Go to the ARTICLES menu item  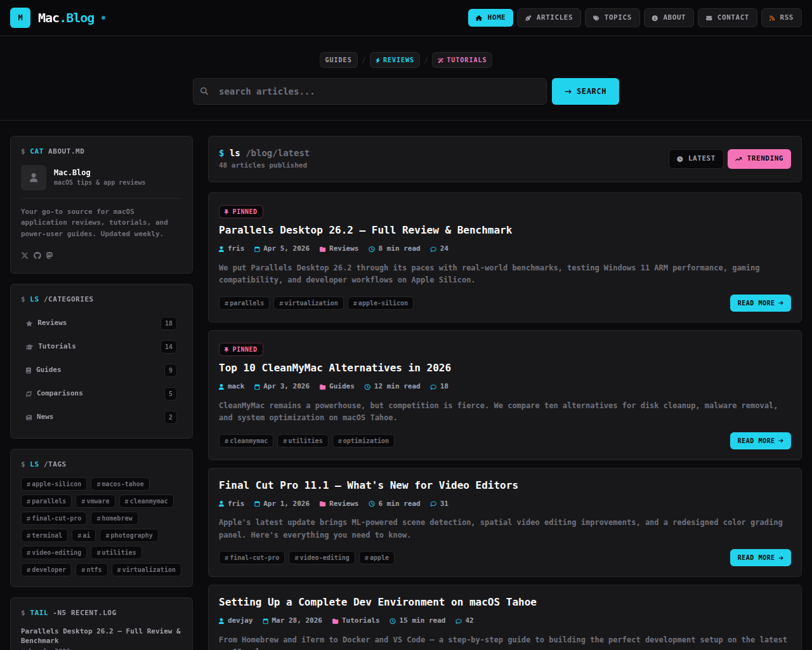(548, 17)
